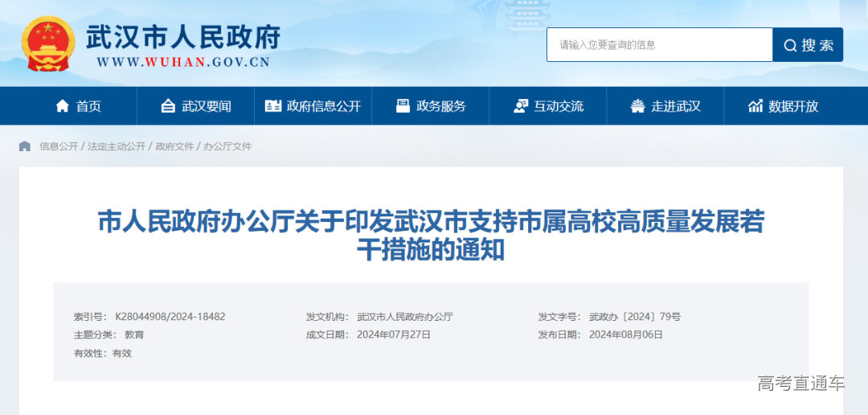
Task: Go to 办公厅文件 in breadcrumb
Action: point(227,146)
